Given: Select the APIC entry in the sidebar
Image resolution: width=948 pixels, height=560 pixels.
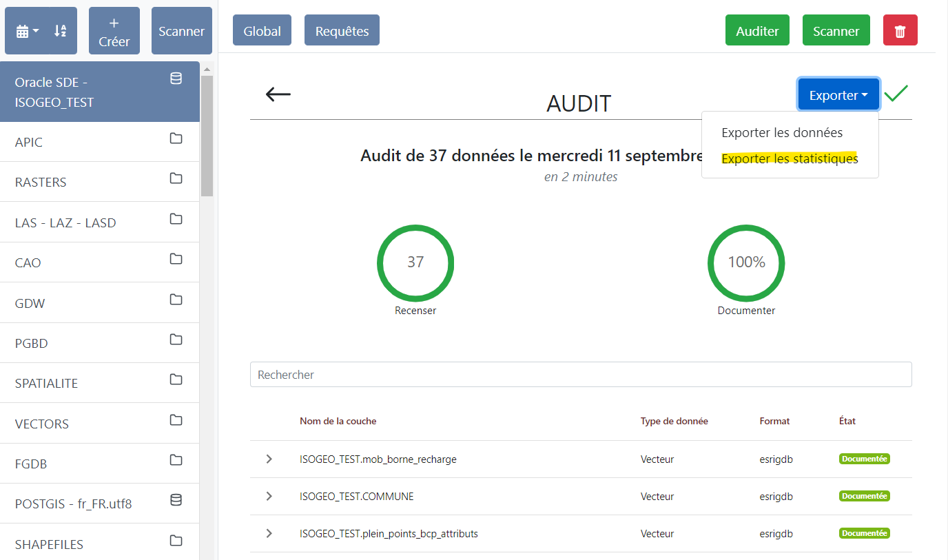Looking at the screenshot, I should (100, 142).
